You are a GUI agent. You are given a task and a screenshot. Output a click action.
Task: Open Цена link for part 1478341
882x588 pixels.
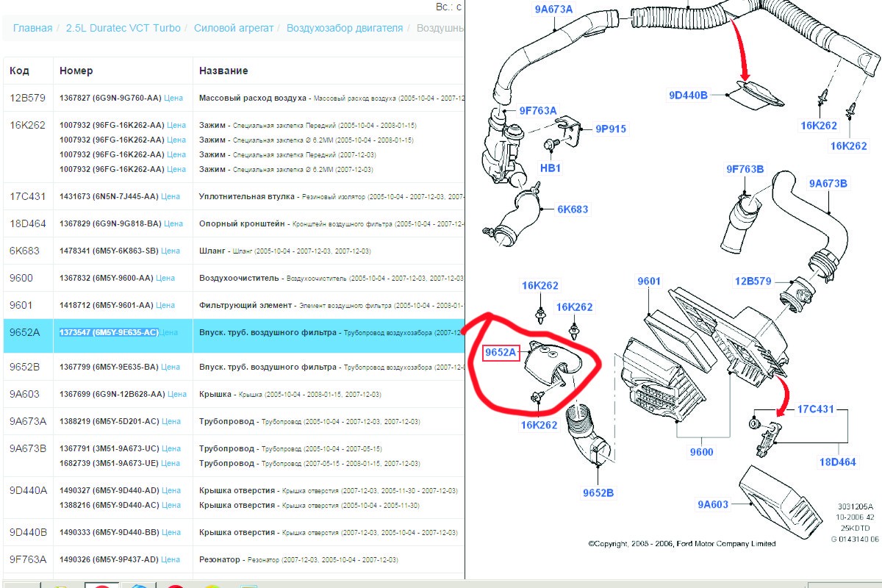(x=171, y=251)
